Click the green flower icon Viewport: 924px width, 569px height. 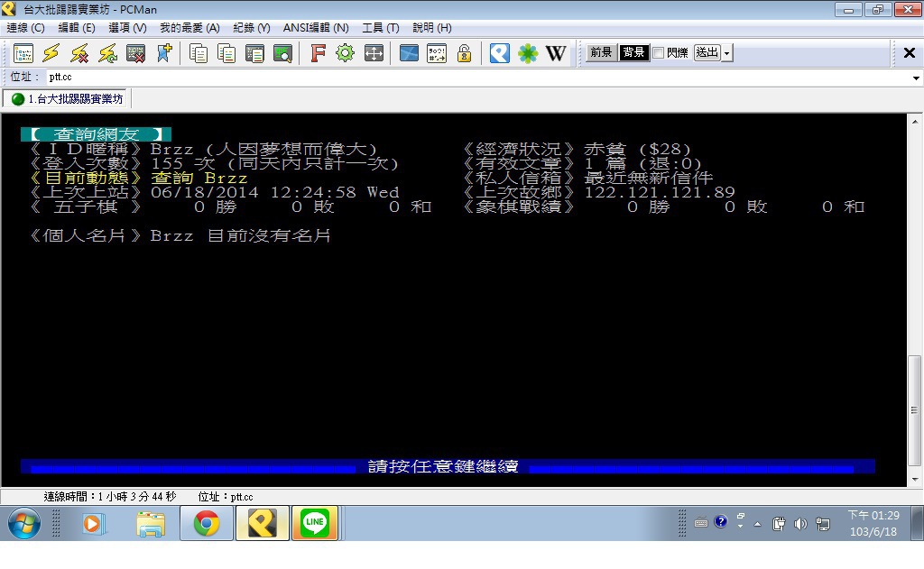tap(527, 53)
